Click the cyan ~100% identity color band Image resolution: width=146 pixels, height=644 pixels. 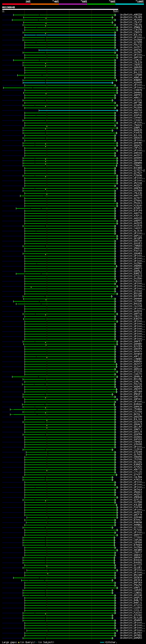130,4
